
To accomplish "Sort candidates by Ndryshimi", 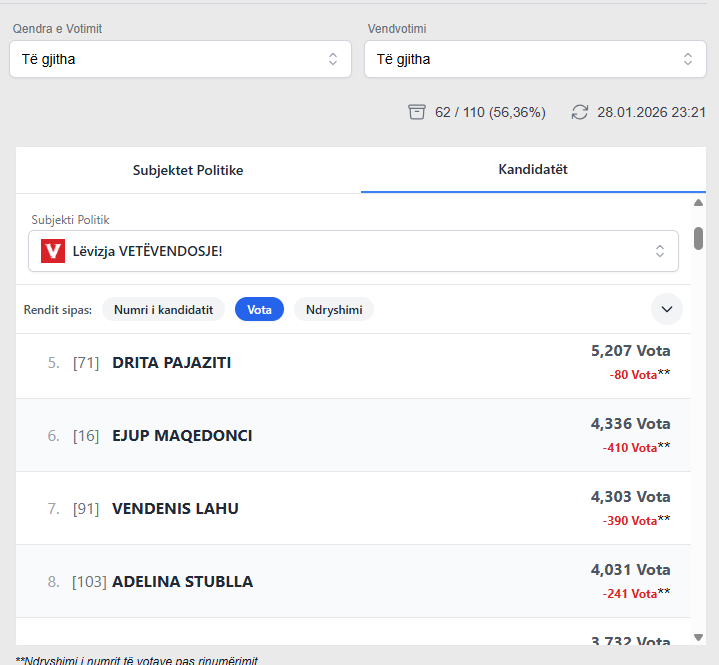I will [334, 310].
